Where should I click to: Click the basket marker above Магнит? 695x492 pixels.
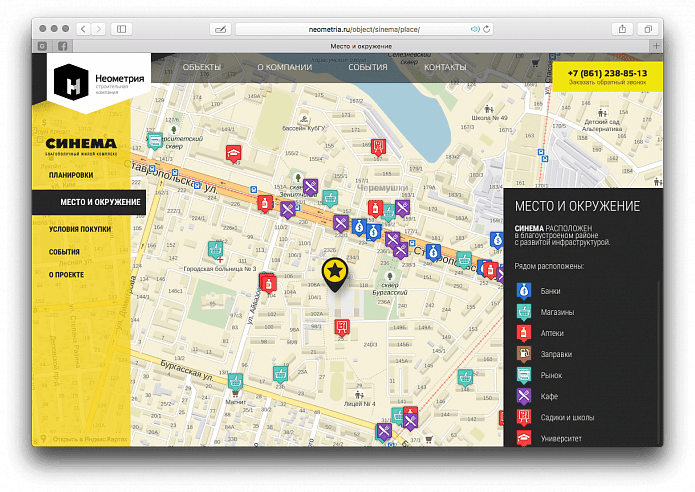click(x=235, y=382)
